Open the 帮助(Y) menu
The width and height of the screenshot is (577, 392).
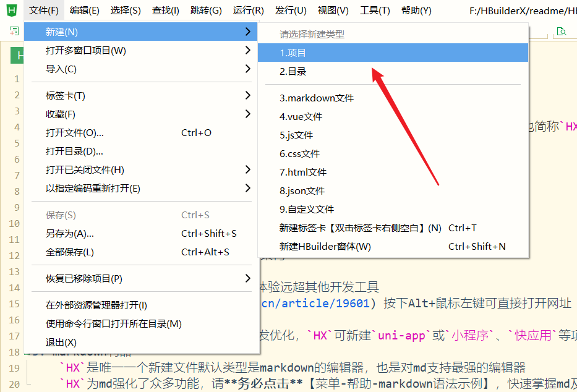(x=416, y=11)
